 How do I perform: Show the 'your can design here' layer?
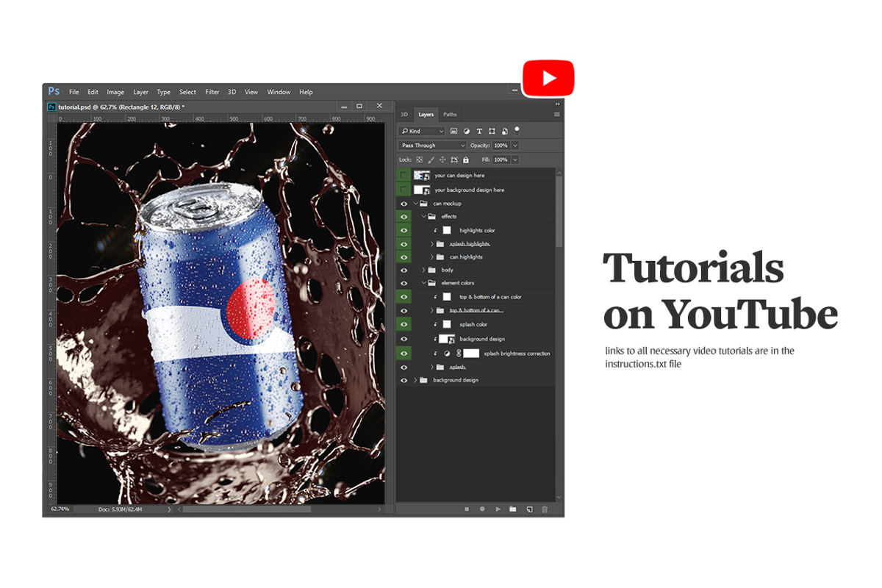pos(404,176)
